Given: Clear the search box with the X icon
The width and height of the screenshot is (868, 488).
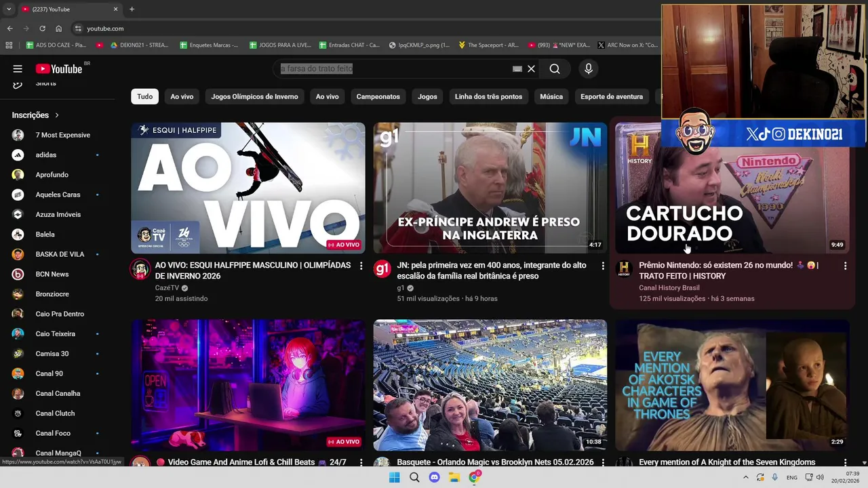Looking at the screenshot, I should pyautogui.click(x=531, y=68).
